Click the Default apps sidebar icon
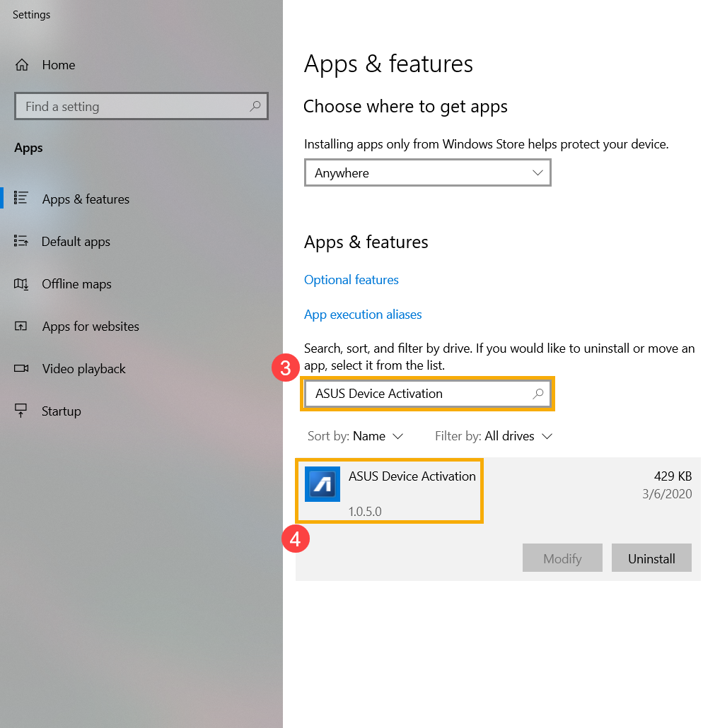This screenshot has width=703, height=728. tap(21, 241)
